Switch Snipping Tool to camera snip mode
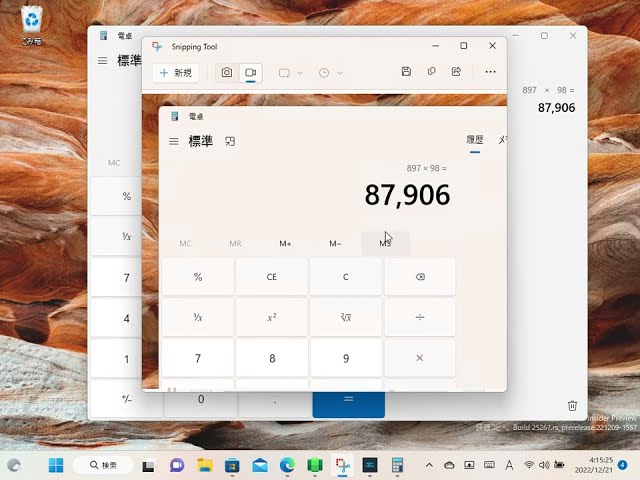The image size is (640, 480). tap(227, 73)
